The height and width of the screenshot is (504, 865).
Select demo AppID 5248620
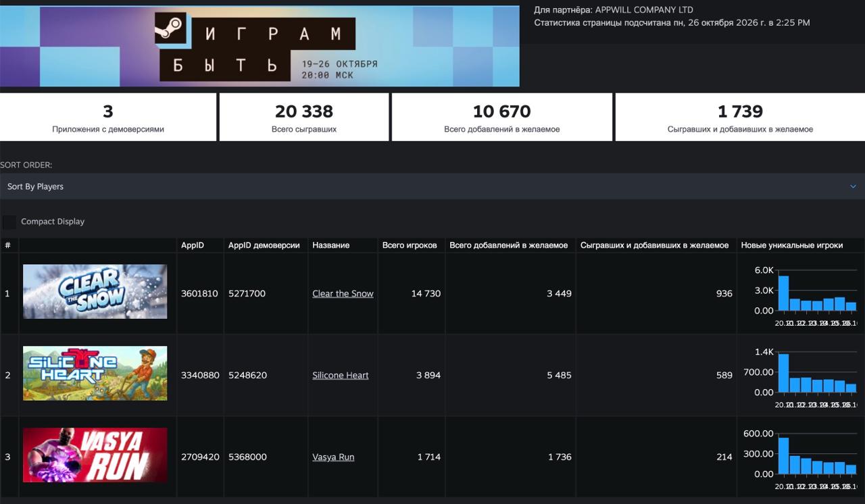click(248, 376)
